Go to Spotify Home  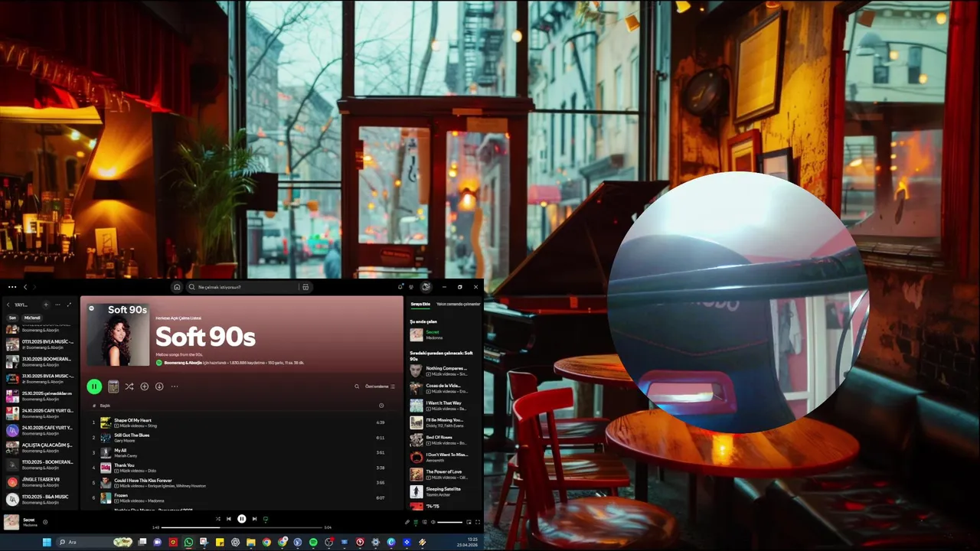(177, 287)
